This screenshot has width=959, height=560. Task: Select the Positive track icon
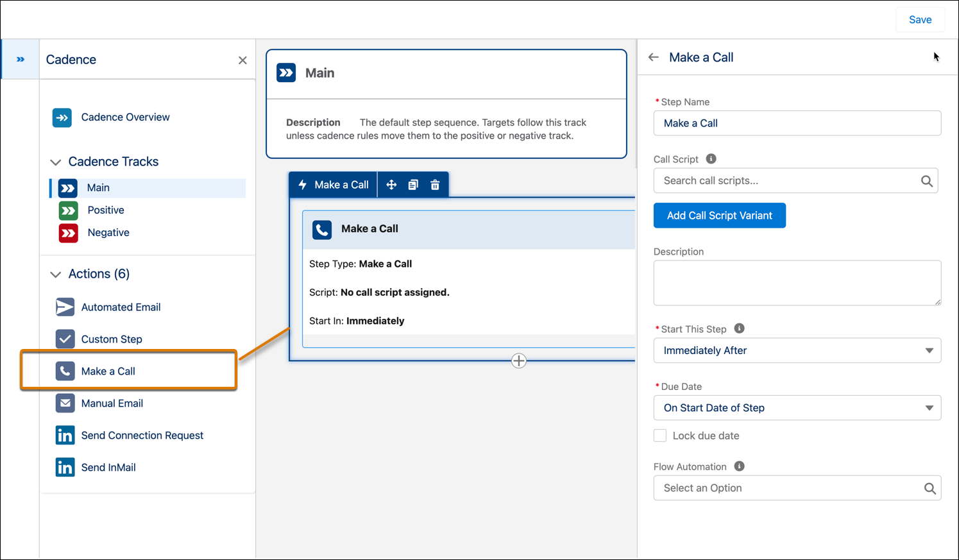click(68, 210)
